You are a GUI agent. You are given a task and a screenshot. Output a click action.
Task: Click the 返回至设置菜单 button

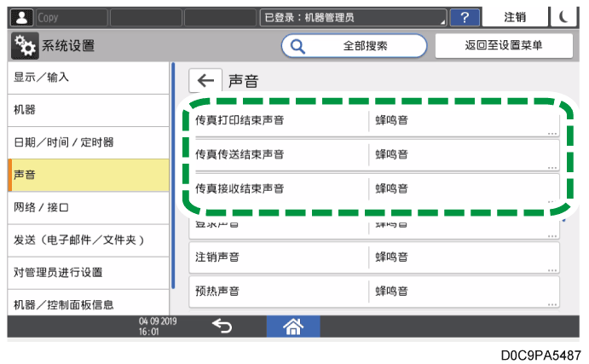pos(503,46)
